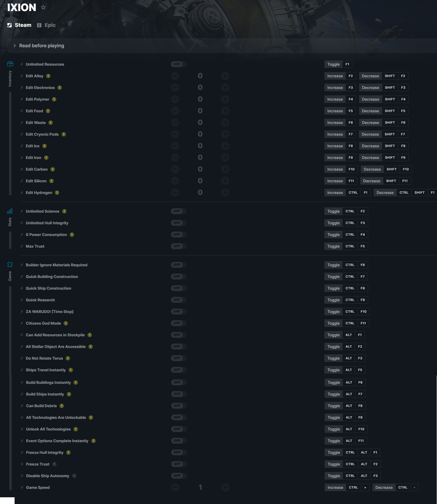This screenshot has width=437, height=504.
Task: Switch on Builder Ignore Materials Required
Action: pos(179,265)
